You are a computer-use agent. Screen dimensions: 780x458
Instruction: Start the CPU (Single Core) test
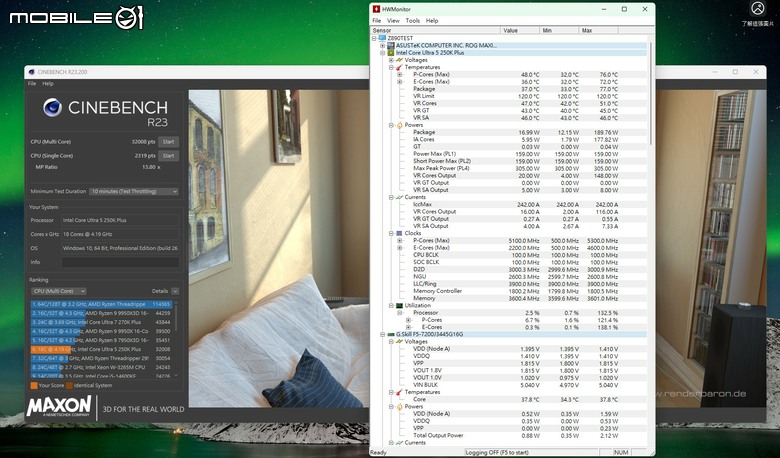click(168, 156)
